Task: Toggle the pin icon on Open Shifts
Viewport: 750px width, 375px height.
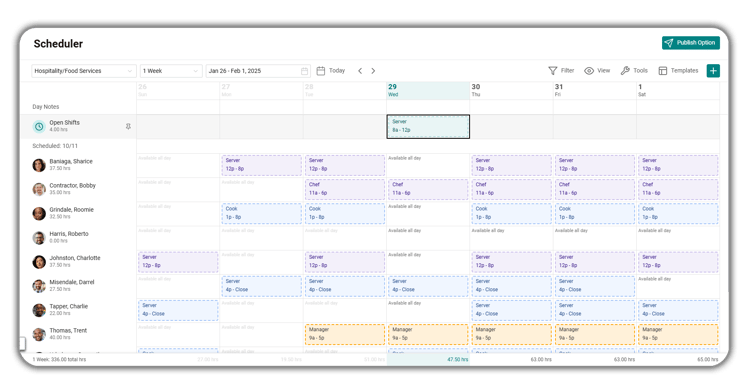Action: point(128,126)
